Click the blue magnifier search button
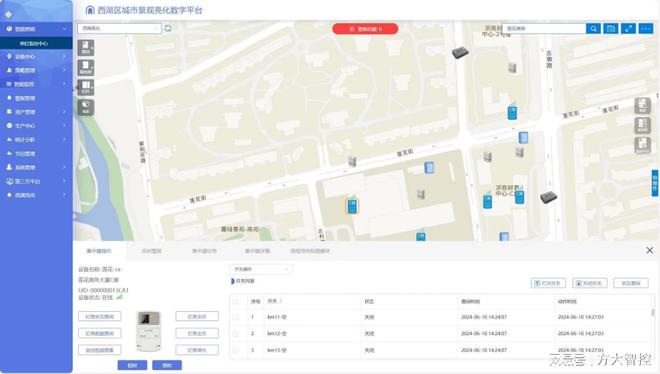Image resolution: width=660 pixels, height=374 pixels. click(593, 29)
